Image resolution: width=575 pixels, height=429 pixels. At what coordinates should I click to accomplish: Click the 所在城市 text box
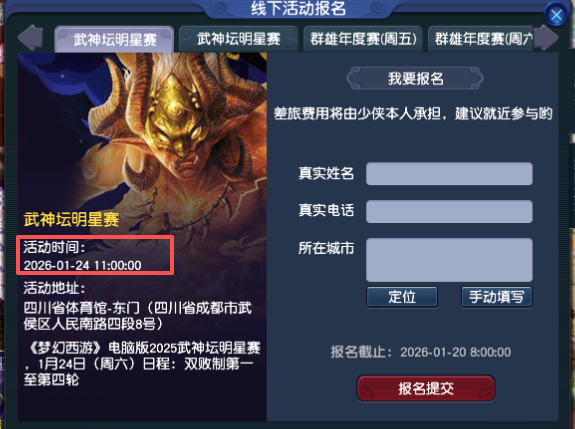tap(449, 260)
